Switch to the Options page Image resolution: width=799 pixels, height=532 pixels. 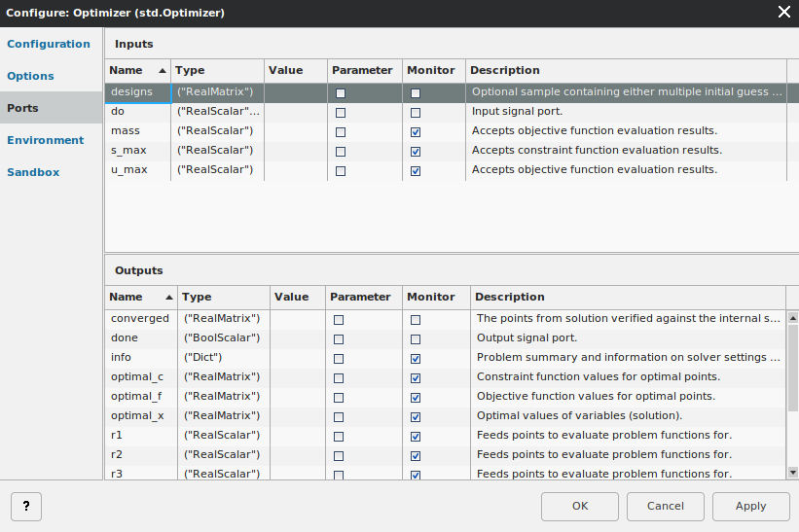30,76
